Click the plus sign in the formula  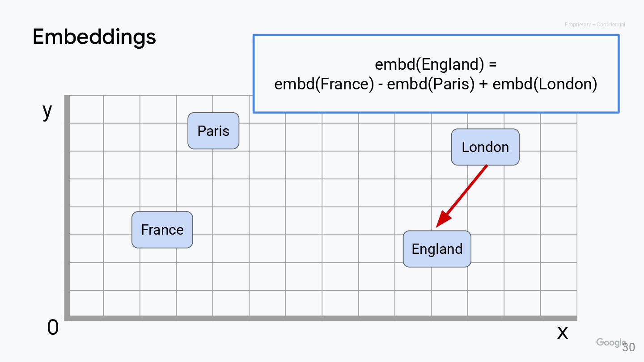tap(483, 84)
